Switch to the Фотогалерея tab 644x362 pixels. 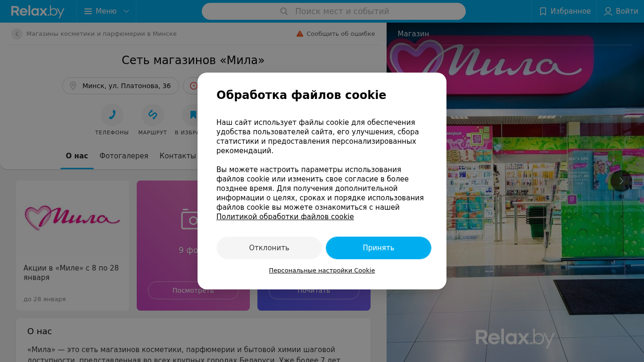(x=124, y=156)
